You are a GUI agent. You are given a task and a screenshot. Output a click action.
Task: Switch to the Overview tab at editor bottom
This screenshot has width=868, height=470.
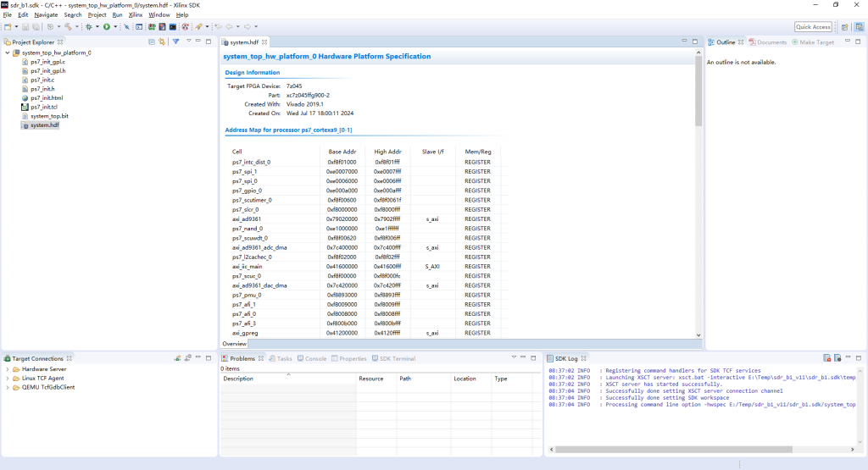click(235, 344)
